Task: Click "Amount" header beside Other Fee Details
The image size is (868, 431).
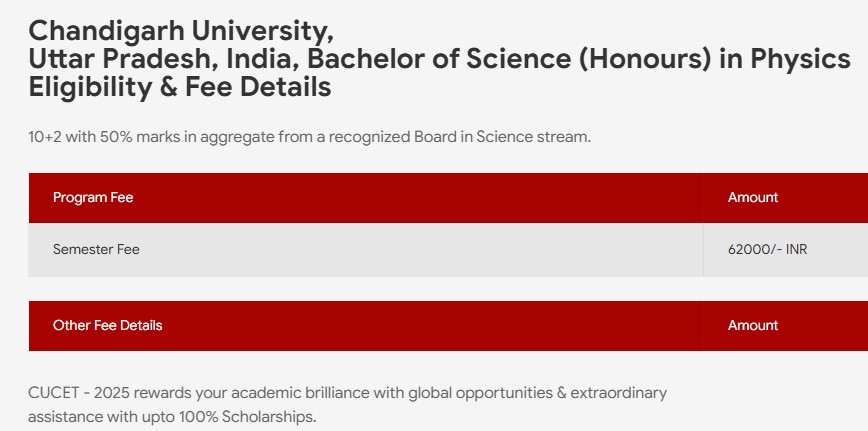Action: tap(753, 325)
